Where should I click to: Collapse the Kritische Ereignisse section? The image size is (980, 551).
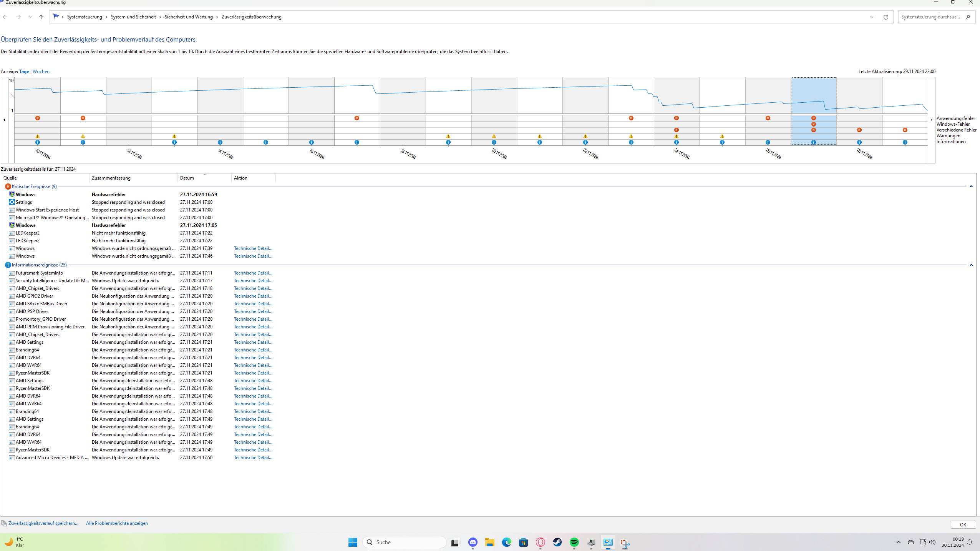coord(971,187)
